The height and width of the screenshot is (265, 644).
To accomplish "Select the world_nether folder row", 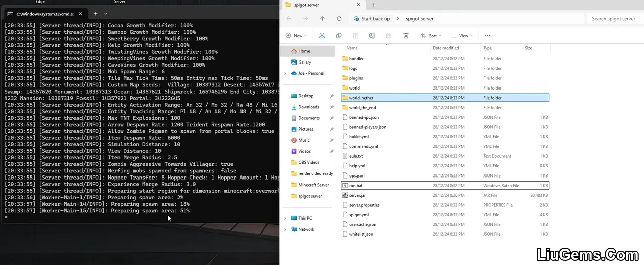I will (445, 98).
